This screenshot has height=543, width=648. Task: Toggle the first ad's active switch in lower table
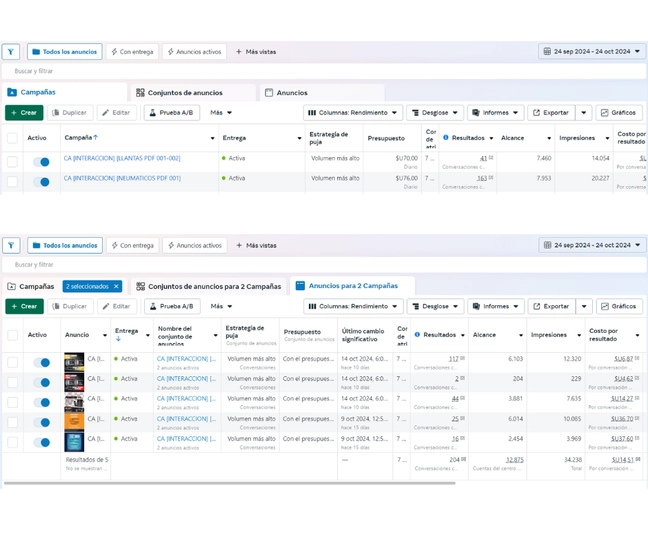click(x=42, y=362)
